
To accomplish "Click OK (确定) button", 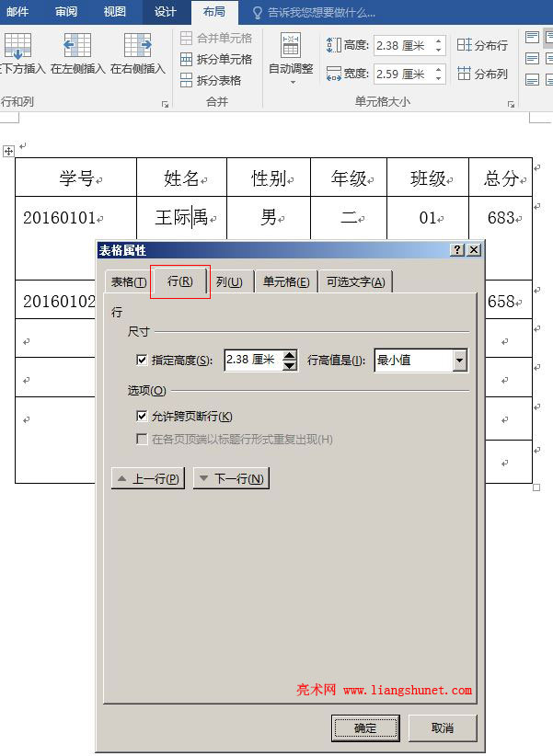I will tap(365, 727).
